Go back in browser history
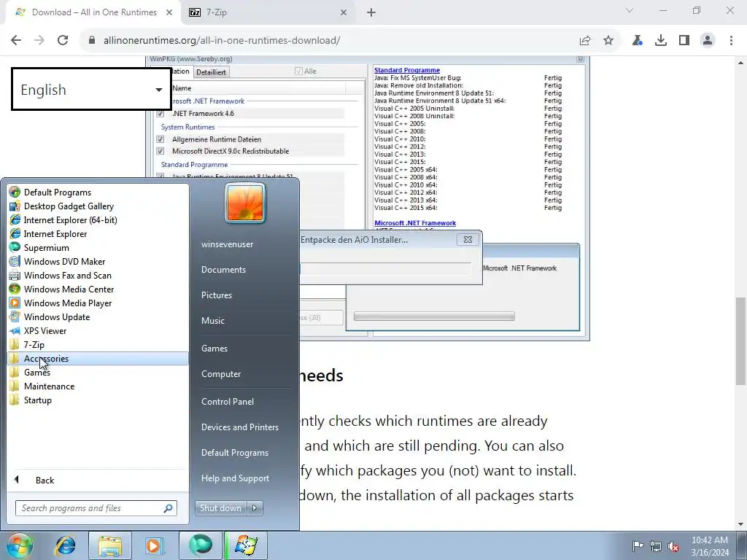 (16, 41)
